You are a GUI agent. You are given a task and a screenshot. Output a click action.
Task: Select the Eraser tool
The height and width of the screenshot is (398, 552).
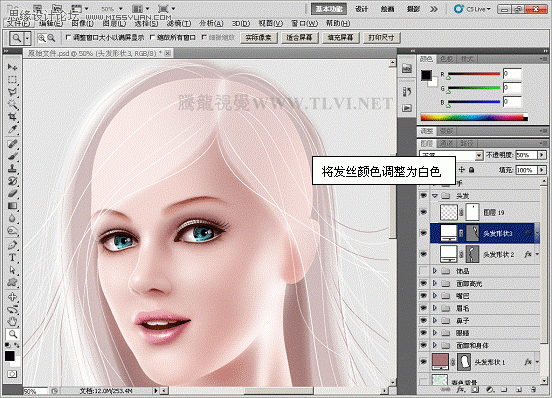[12, 193]
